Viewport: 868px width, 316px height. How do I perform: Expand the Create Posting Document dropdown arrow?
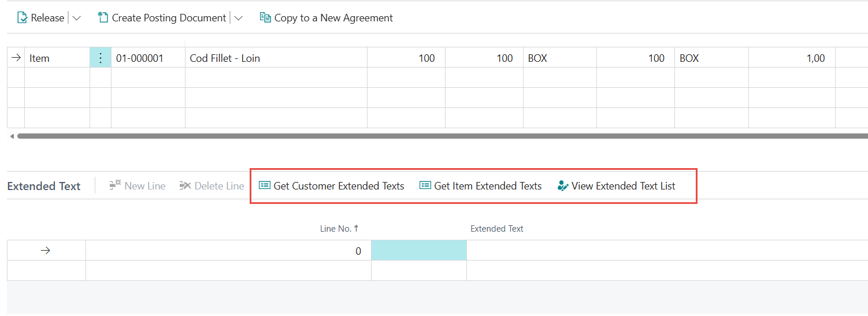click(x=238, y=18)
